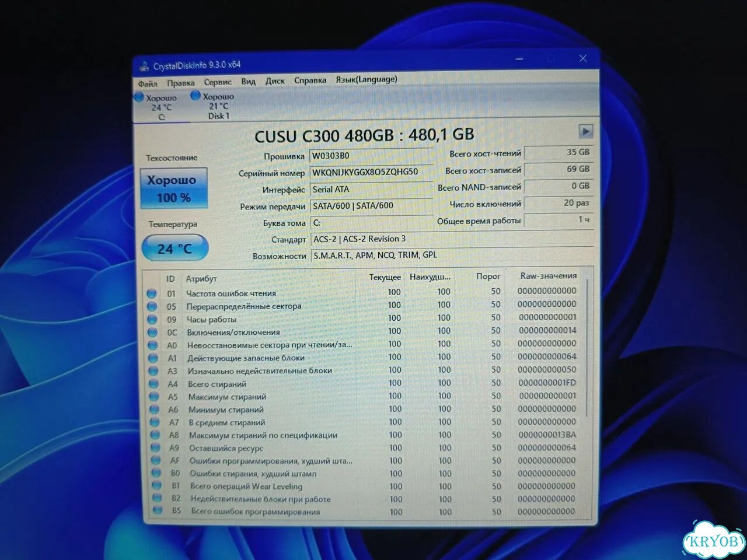Image resolution: width=747 pixels, height=560 pixels.
Task: Click the drive letter C: field
Action: click(371, 222)
